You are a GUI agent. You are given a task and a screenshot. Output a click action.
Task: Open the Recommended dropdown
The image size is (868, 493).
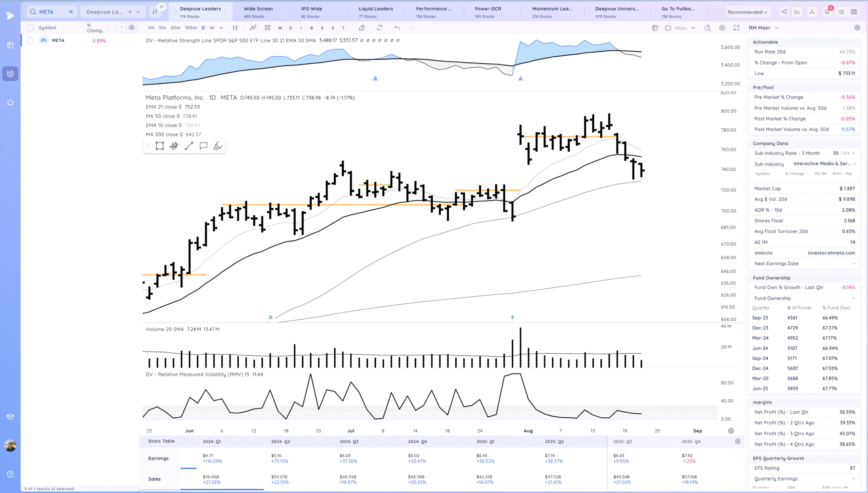click(747, 12)
